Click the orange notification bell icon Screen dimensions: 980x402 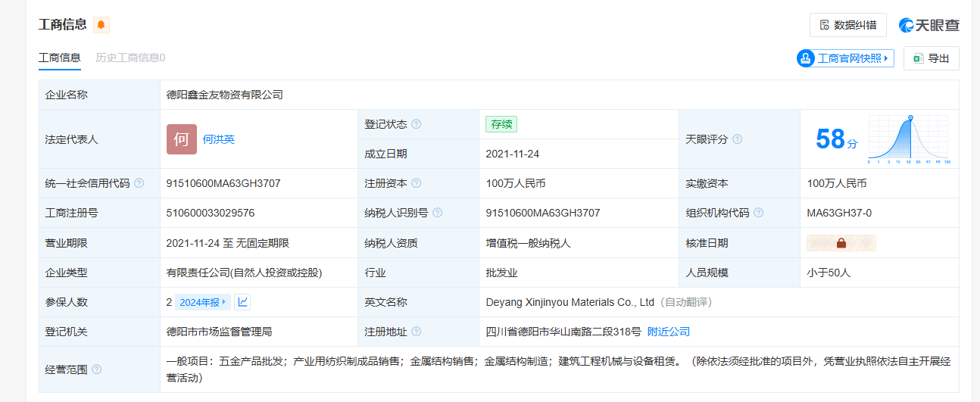[101, 25]
